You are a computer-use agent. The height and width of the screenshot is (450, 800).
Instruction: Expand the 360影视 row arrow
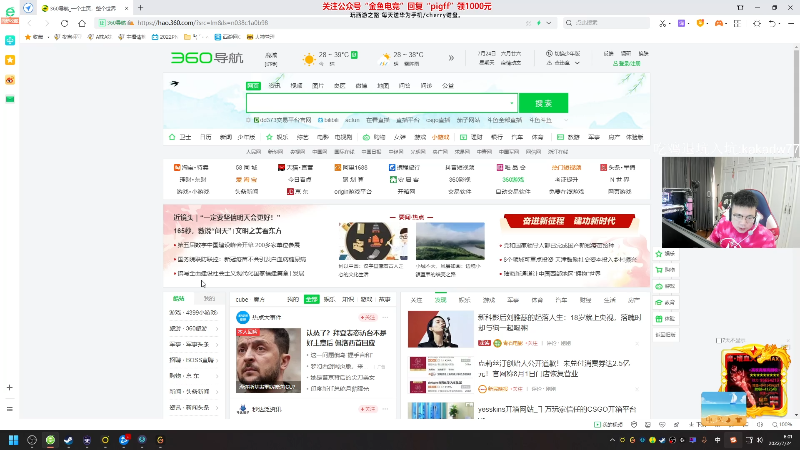(x=217, y=329)
